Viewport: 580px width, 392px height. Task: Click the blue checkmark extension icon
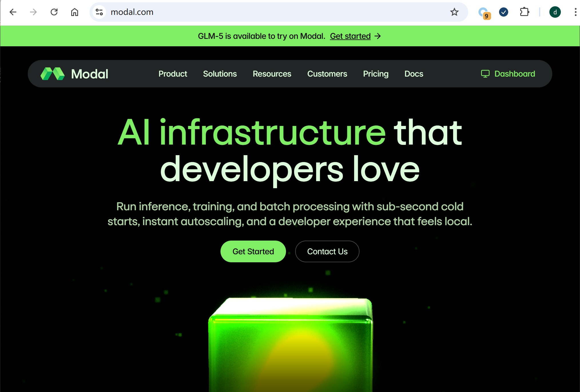tap(504, 12)
